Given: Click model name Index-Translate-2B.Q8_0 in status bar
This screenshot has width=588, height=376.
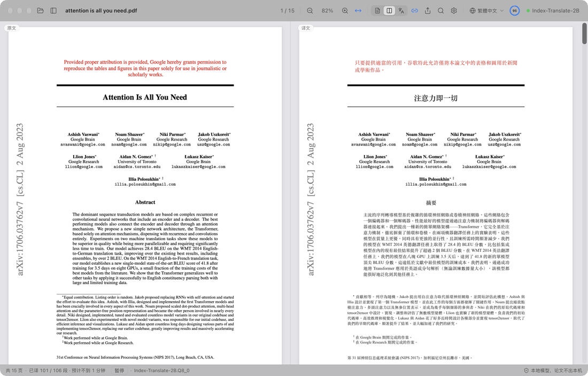Looking at the screenshot, I should [161, 370].
